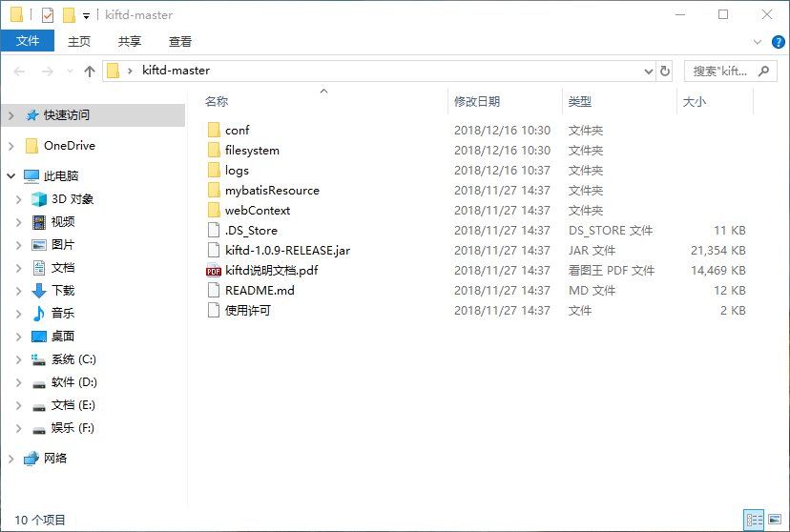Click the 21,354 KB size value

pos(717,250)
